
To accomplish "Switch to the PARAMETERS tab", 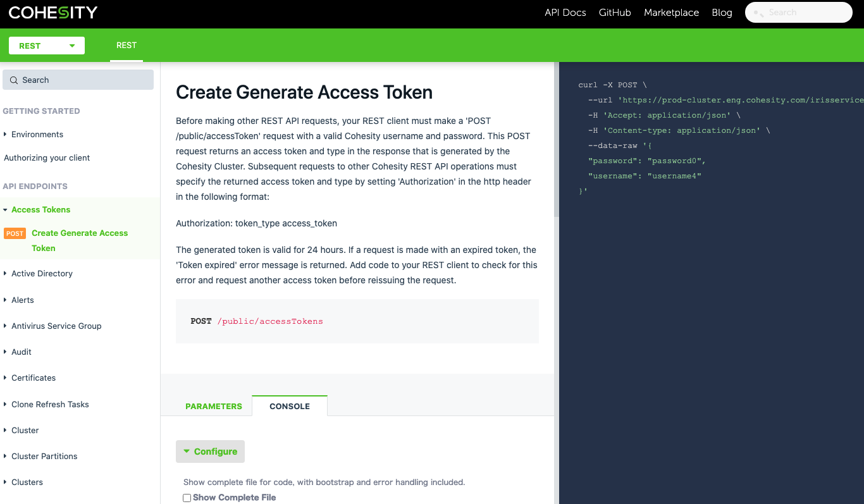I will click(x=214, y=407).
